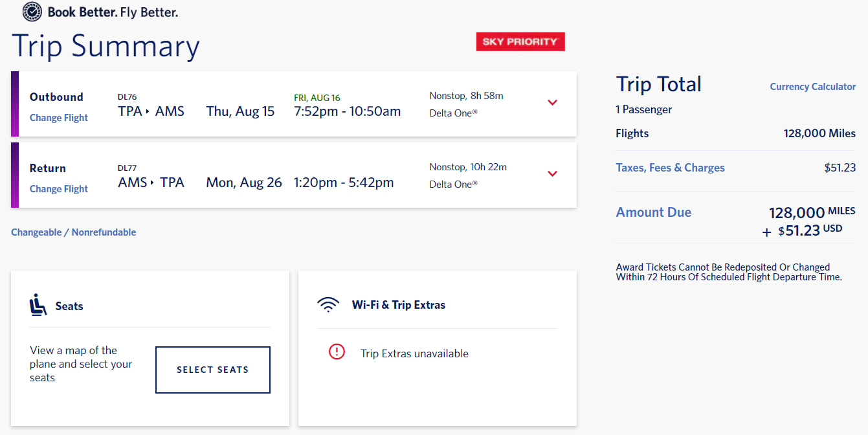The image size is (868, 435).
Task: Click the red alert icon for Trip Extras
Action: point(337,351)
